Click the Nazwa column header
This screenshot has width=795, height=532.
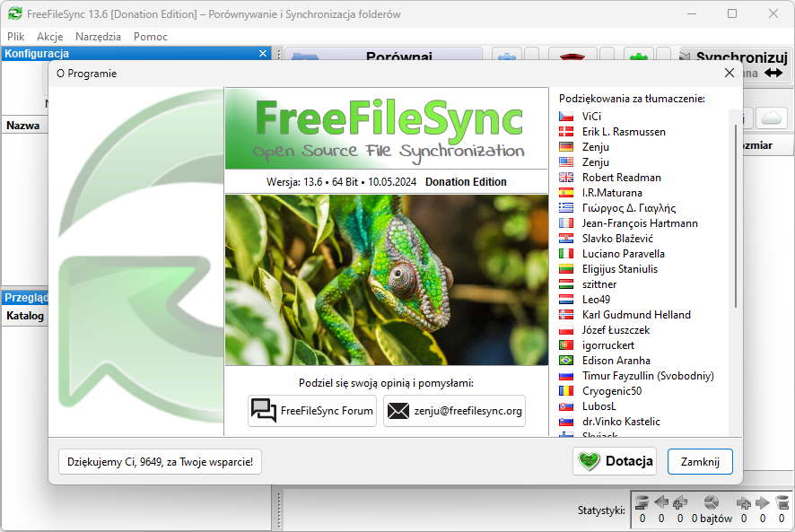(x=23, y=126)
